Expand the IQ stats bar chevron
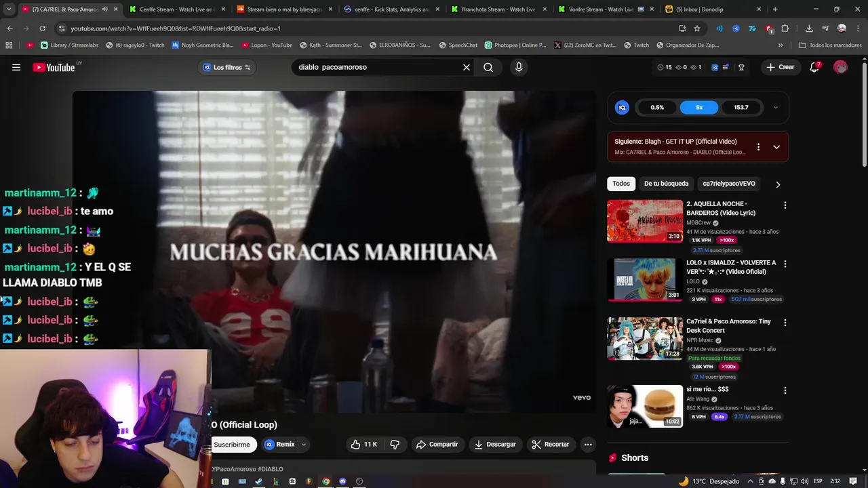 (x=776, y=107)
